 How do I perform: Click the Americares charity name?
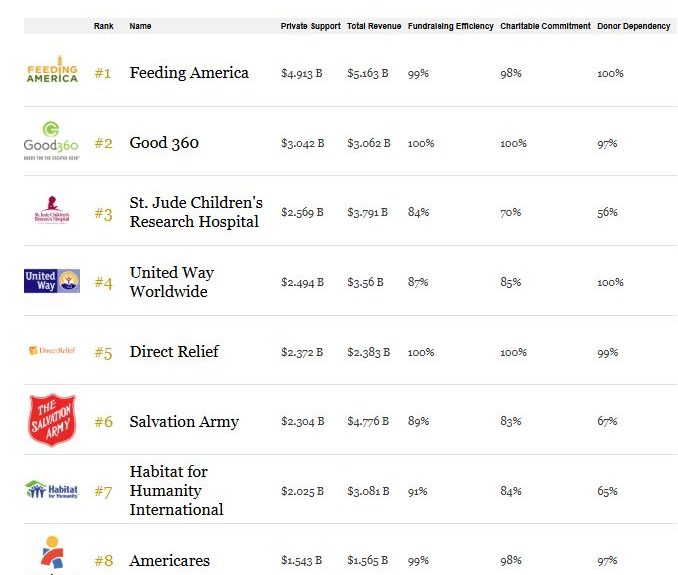pyautogui.click(x=170, y=561)
